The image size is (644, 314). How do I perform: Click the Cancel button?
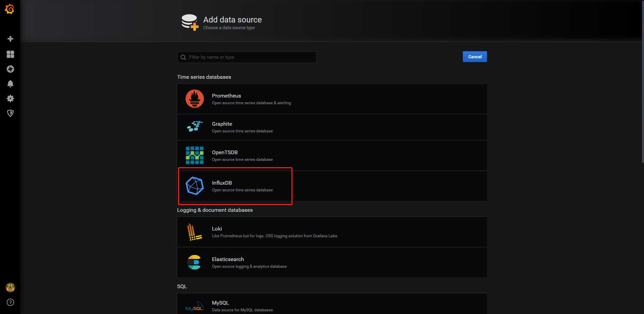click(x=475, y=57)
